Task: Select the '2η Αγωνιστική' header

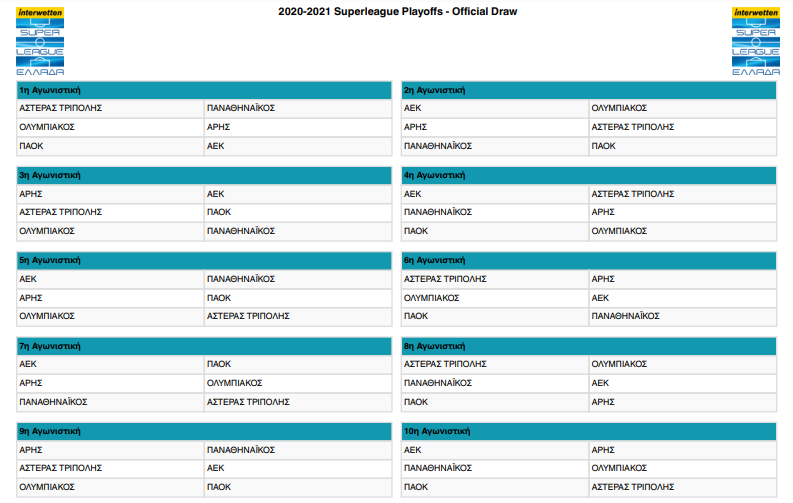Action: pyautogui.click(x=589, y=90)
